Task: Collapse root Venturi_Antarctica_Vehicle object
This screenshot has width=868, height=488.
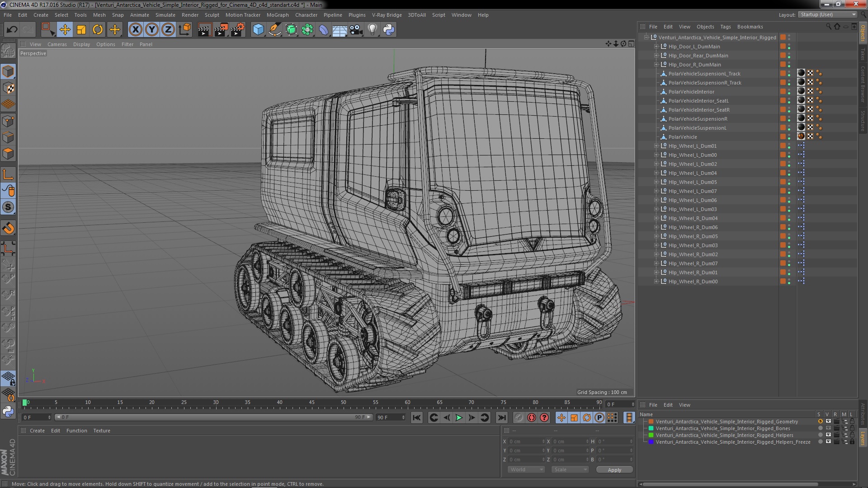Action: [646, 38]
